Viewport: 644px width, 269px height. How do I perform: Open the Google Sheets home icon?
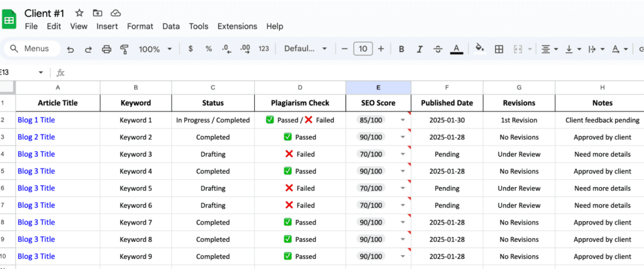[x=9, y=20]
